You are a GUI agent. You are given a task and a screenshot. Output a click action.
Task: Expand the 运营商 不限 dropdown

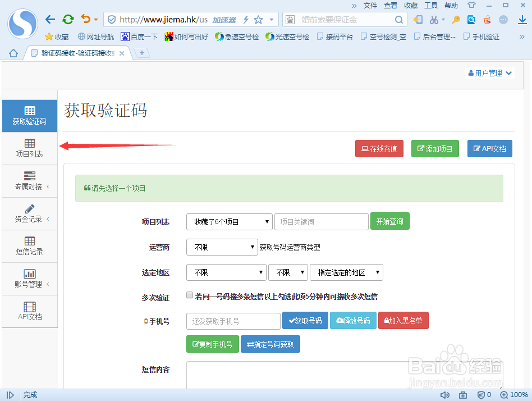coord(222,247)
